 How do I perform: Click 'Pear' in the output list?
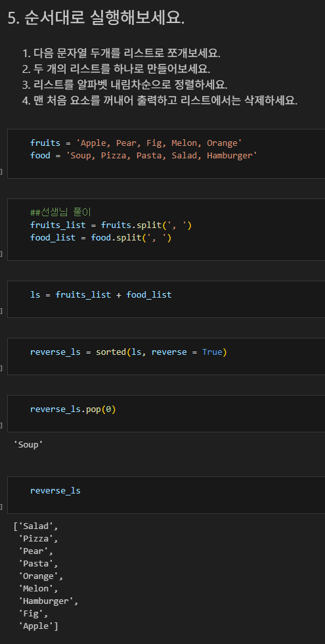pyautogui.click(x=33, y=551)
